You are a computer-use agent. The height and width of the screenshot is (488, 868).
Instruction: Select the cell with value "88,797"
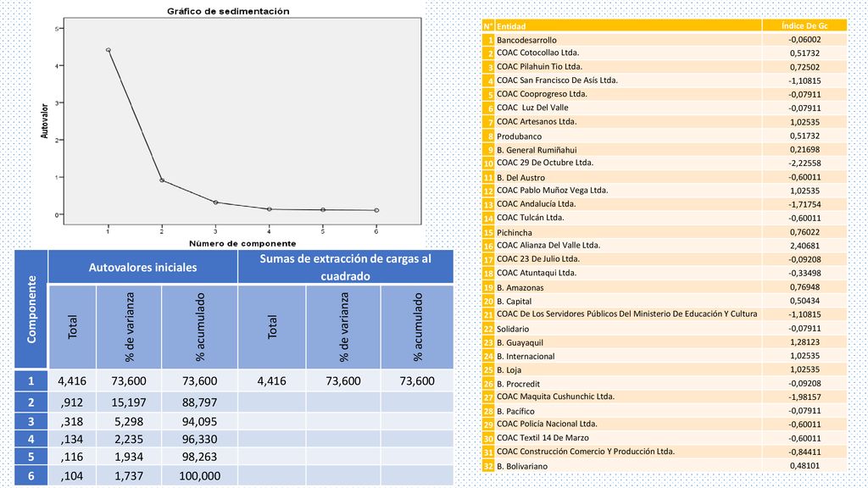(200, 402)
